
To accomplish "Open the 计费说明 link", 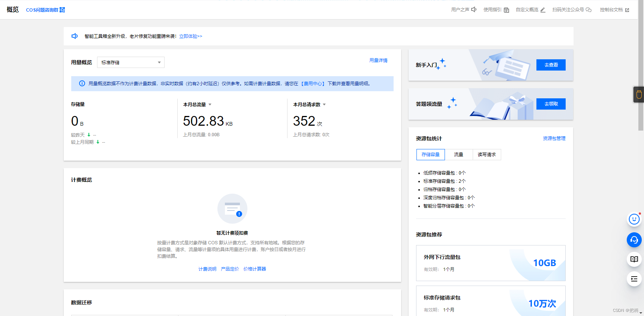I will point(207,269).
